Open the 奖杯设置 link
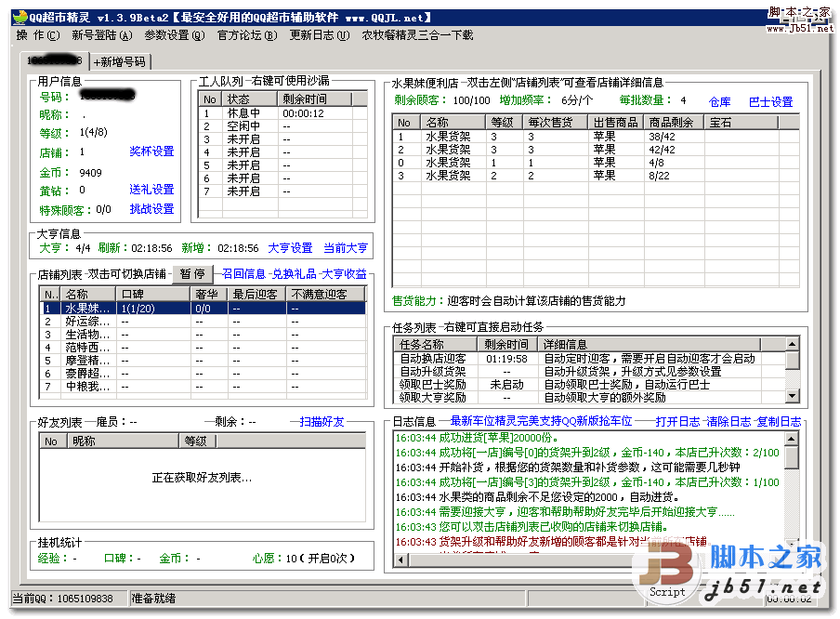840x619 pixels. point(151,151)
